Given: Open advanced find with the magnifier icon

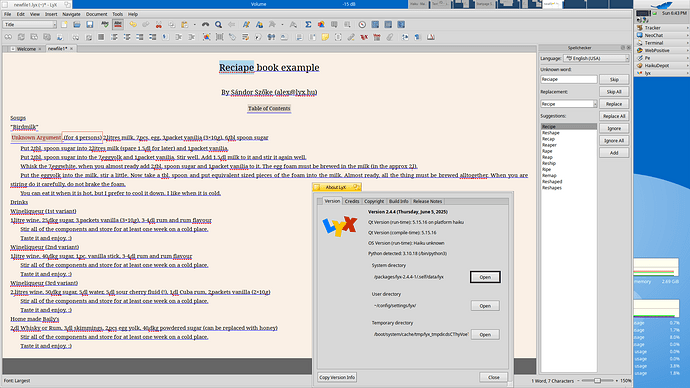Looking at the screenshot, I should point(218,25).
